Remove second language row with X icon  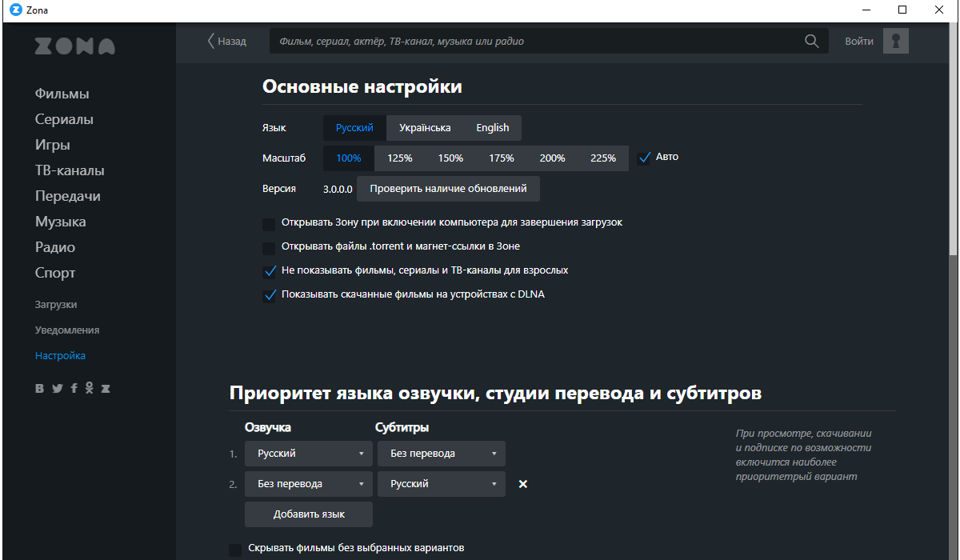(523, 484)
